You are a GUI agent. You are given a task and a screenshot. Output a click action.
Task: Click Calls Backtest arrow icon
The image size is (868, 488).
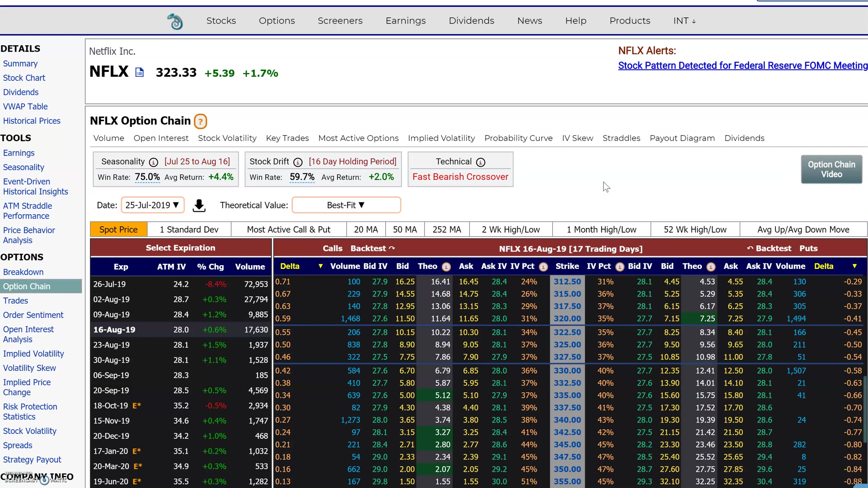coord(392,248)
